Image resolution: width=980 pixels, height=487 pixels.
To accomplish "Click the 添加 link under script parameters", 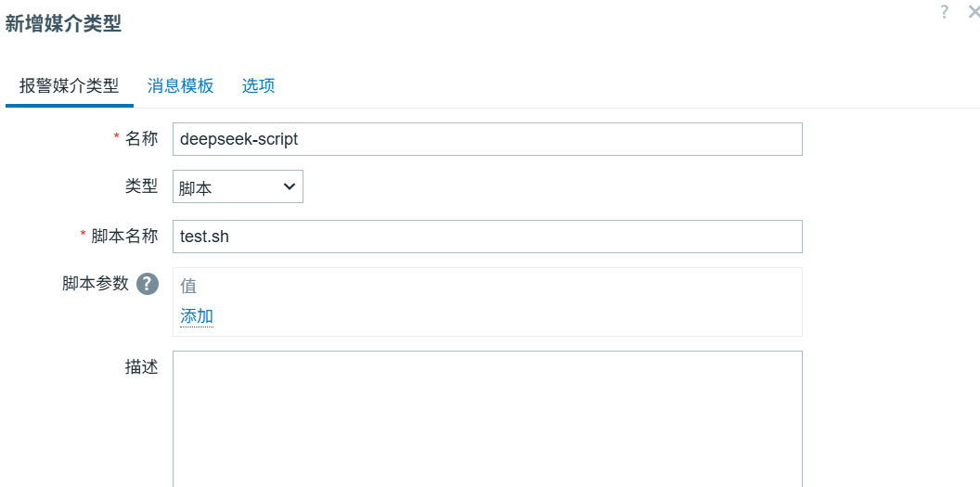I will [197, 316].
